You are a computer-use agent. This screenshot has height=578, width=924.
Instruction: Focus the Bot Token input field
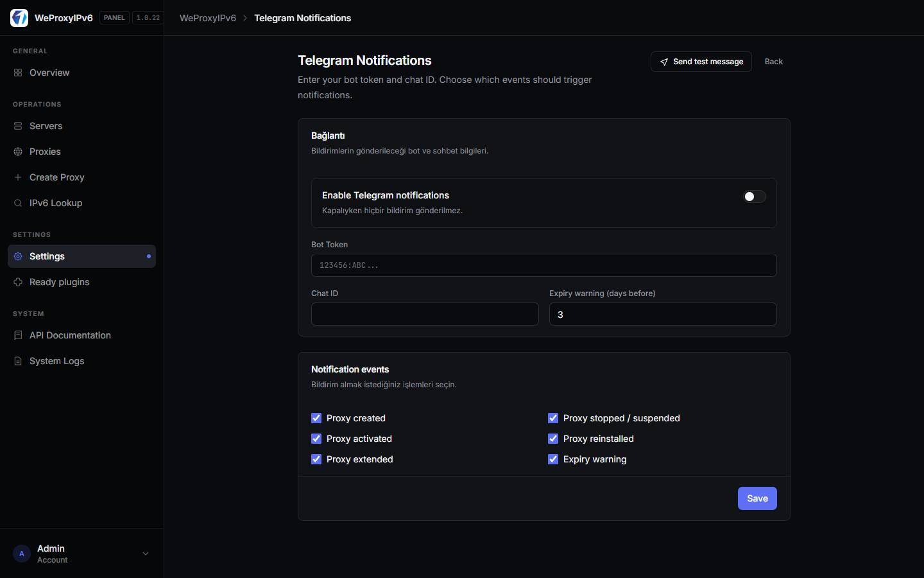544,265
